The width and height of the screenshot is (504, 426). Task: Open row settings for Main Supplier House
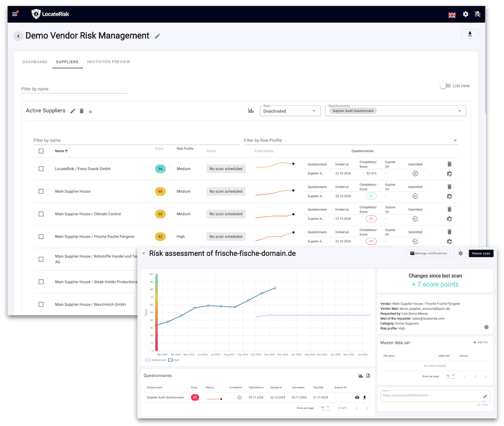pos(449,196)
